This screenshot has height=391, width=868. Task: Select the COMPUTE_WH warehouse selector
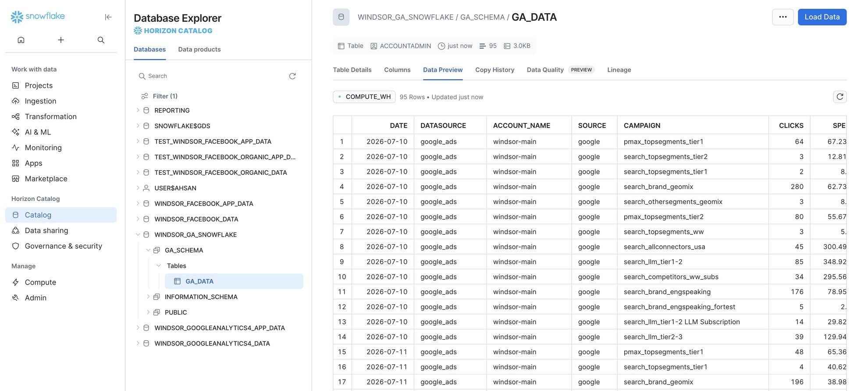coord(364,97)
